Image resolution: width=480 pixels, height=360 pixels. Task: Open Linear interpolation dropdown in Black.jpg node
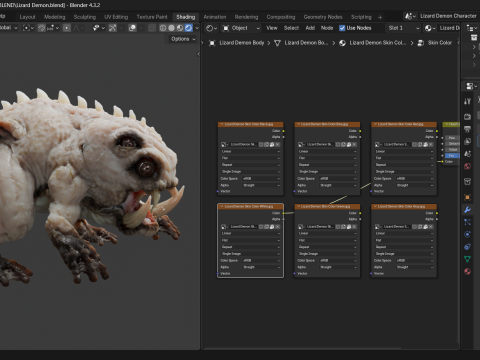tap(250, 151)
